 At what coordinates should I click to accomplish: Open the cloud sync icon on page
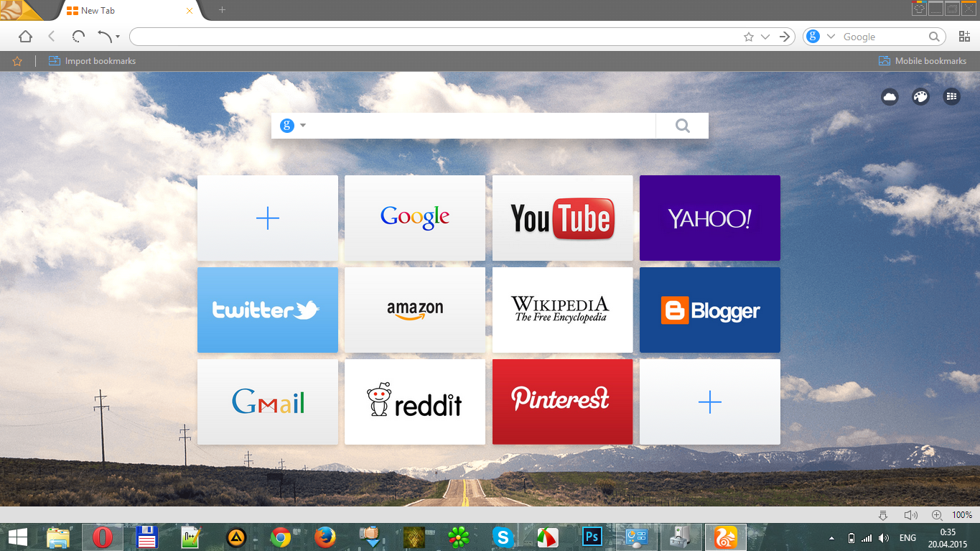(890, 96)
